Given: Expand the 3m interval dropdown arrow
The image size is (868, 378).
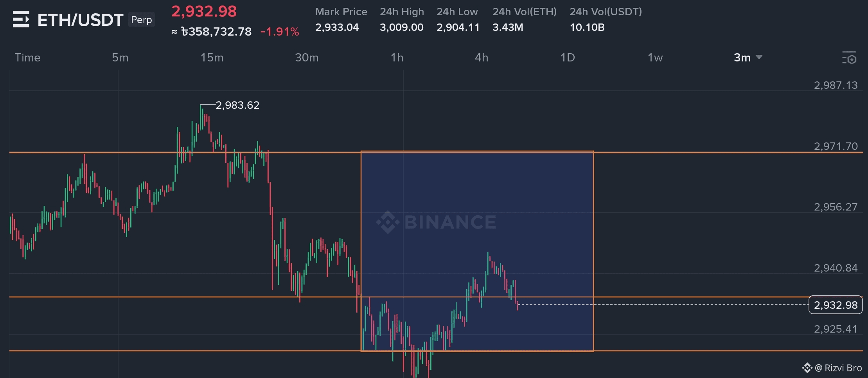Looking at the screenshot, I should (759, 57).
